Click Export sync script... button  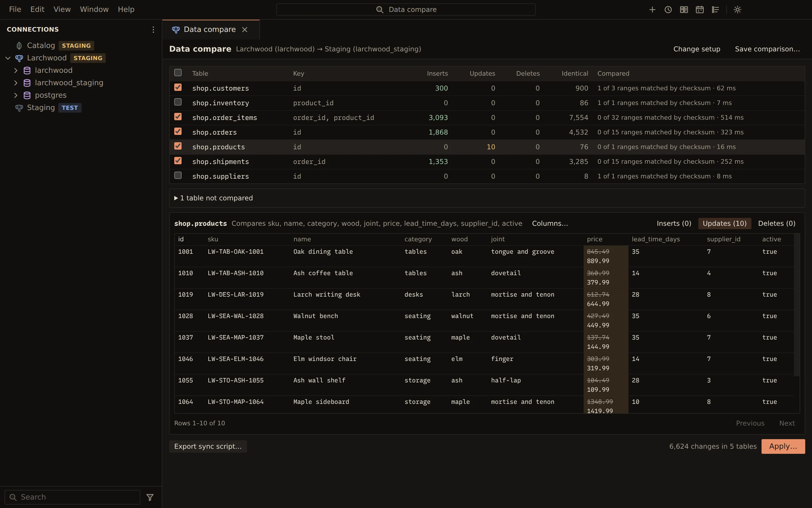[x=208, y=446]
